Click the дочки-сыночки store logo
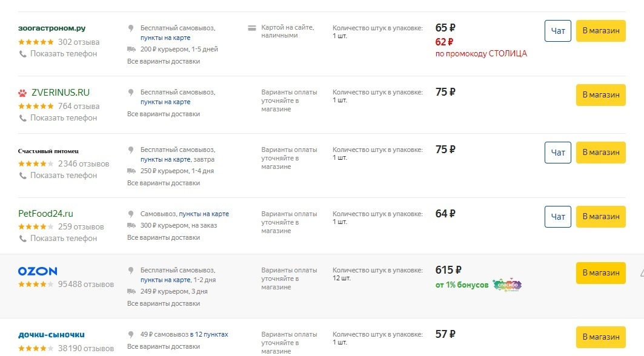The width and height of the screenshot is (644, 356). point(51,334)
